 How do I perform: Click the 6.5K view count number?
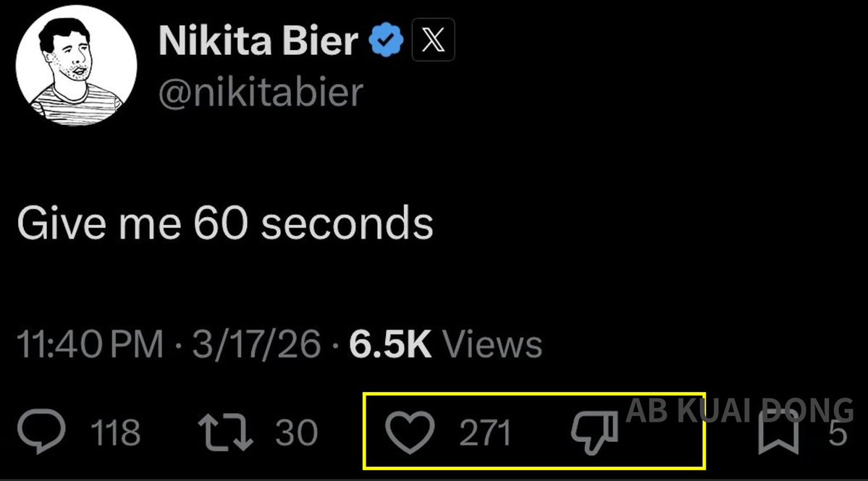[390, 345]
